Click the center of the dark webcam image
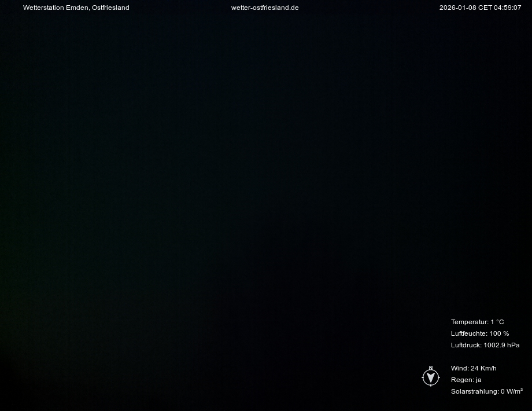 coord(266,205)
